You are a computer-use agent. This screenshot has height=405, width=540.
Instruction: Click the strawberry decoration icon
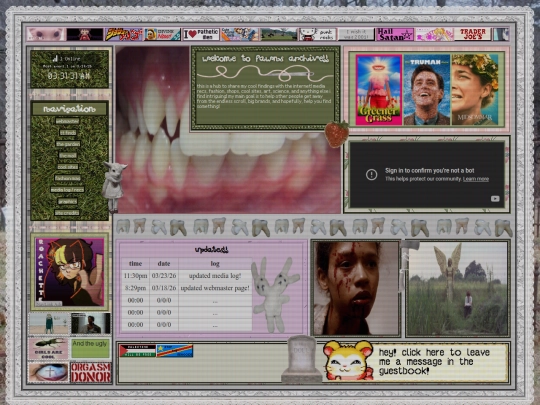337,134
